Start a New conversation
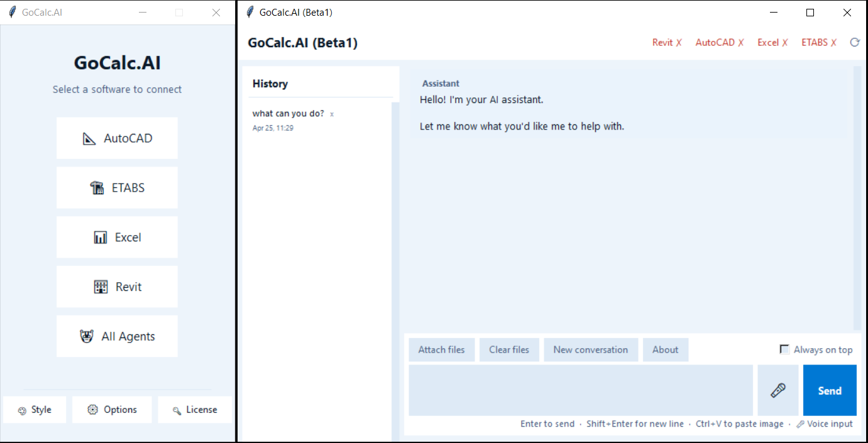Screen dimensions: 868x443 coord(591,350)
